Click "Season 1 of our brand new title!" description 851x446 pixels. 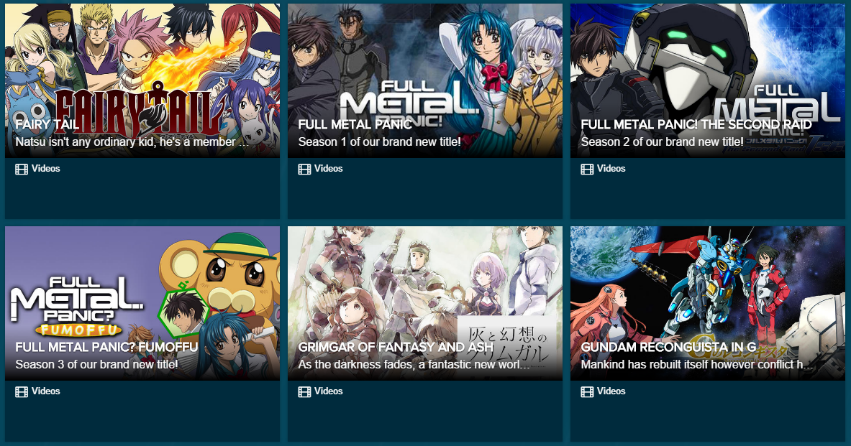379,142
